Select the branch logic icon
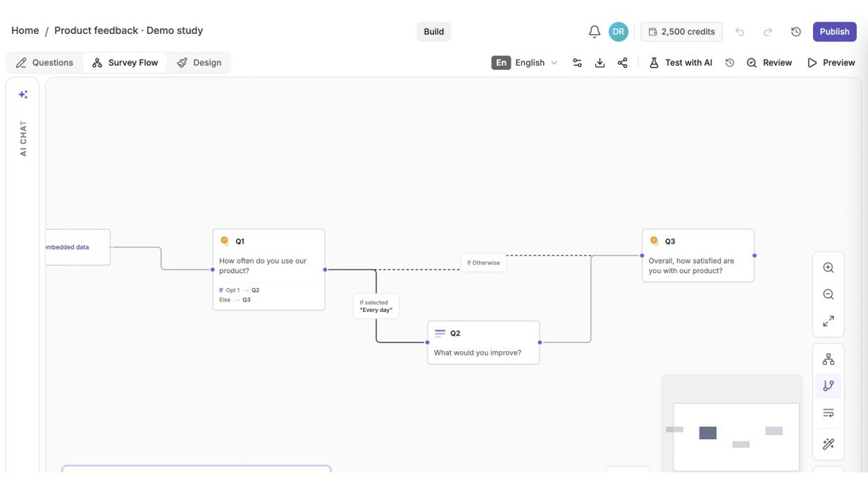 point(829,386)
